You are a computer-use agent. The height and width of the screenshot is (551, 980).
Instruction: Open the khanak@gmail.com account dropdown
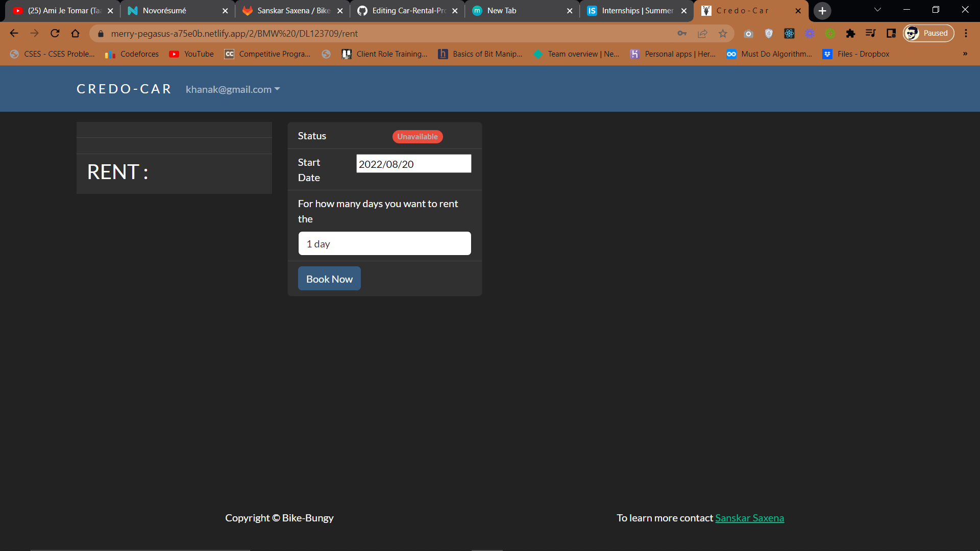232,89
